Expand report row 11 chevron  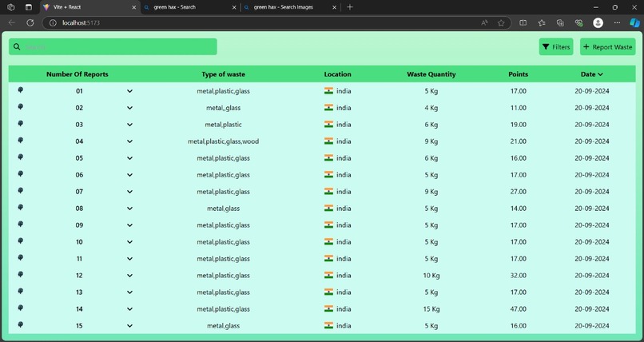129,259
